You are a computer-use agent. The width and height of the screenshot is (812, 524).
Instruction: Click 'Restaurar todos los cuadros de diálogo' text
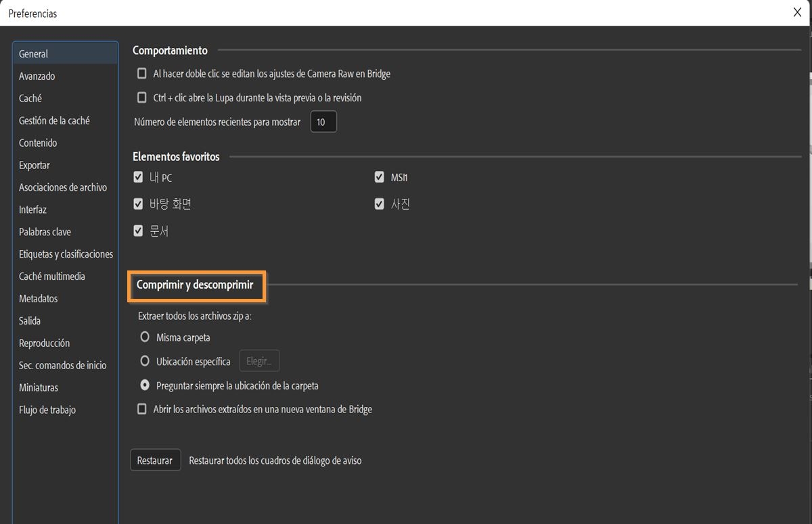pyautogui.click(x=275, y=460)
